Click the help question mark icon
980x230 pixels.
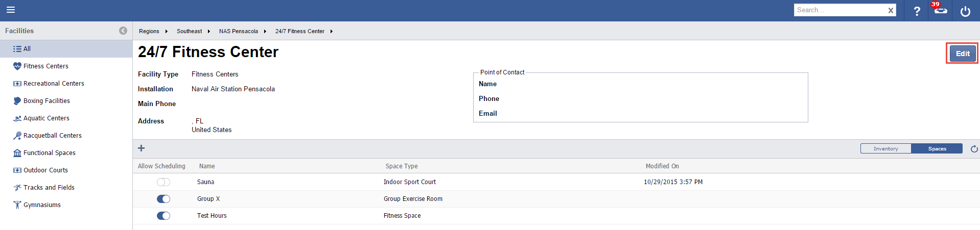tap(917, 11)
